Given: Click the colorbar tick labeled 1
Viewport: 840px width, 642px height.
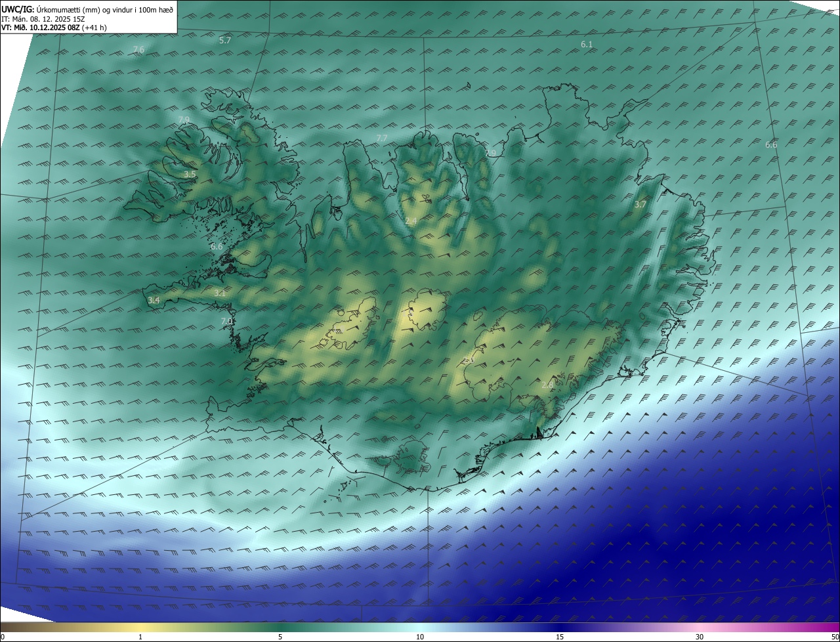Looking at the screenshot, I should (140, 637).
